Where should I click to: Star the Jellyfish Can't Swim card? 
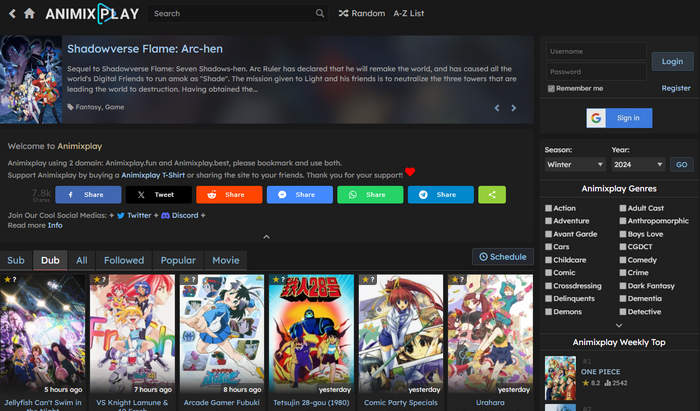(x=10, y=279)
